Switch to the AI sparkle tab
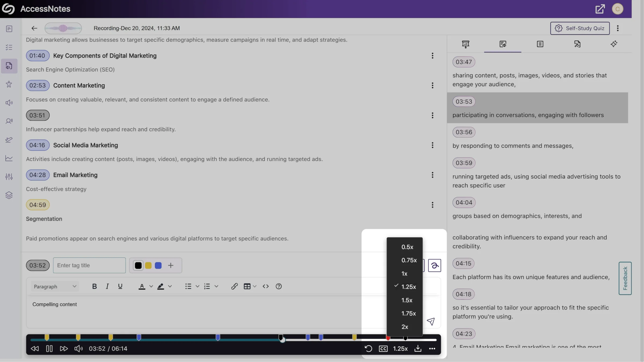The height and width of the screenshot is (362, 644). [x=614, y=44]
